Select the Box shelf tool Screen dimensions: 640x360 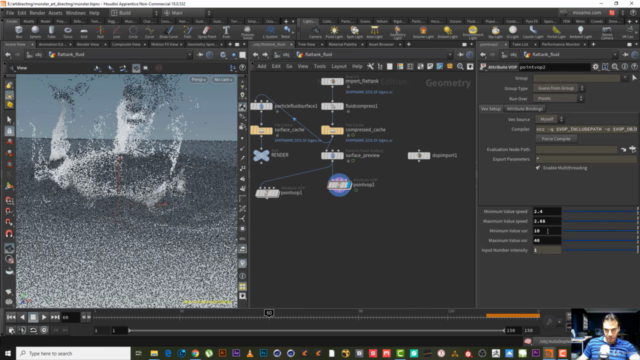(x=19, y=31)
